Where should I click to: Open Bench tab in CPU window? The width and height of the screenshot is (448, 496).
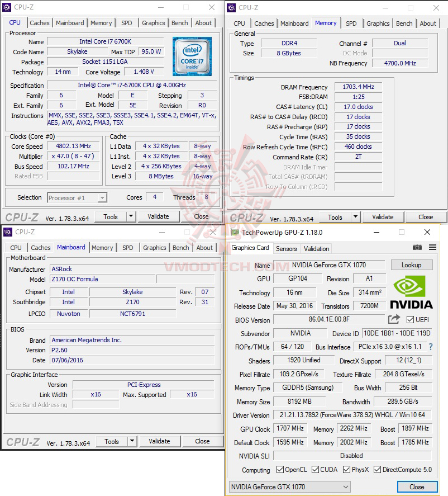[x=180, y=23]
